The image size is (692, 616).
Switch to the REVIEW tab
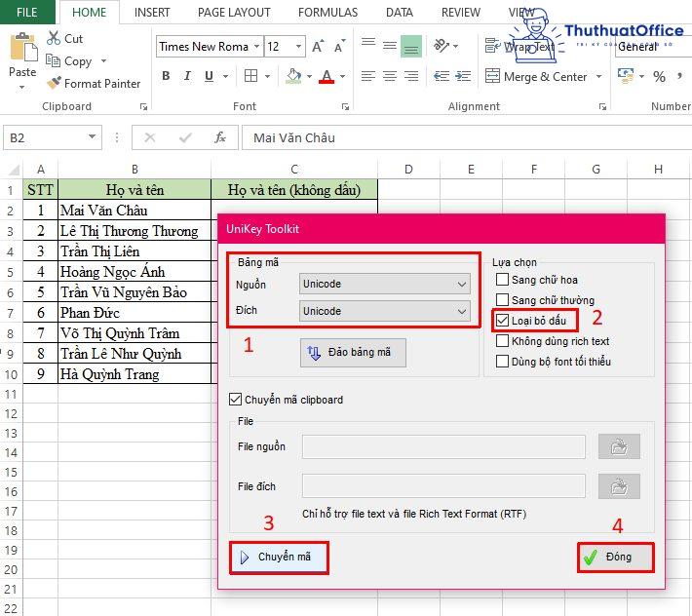461,13
